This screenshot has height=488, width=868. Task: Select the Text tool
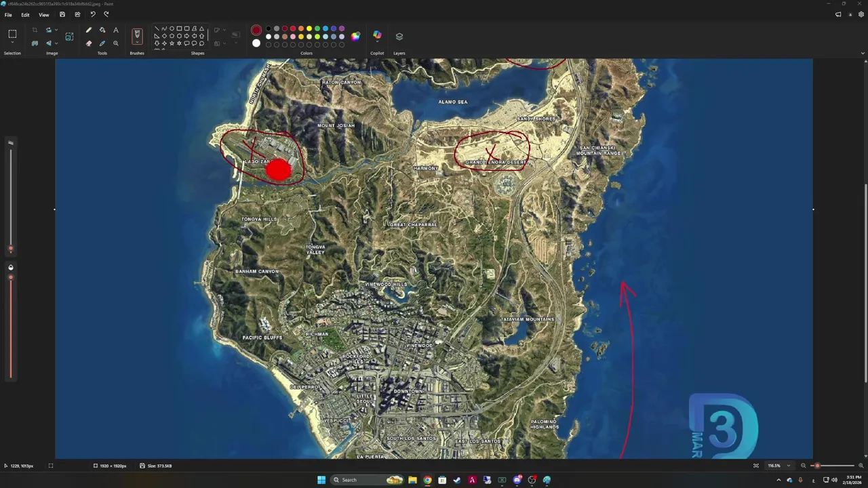116,30
